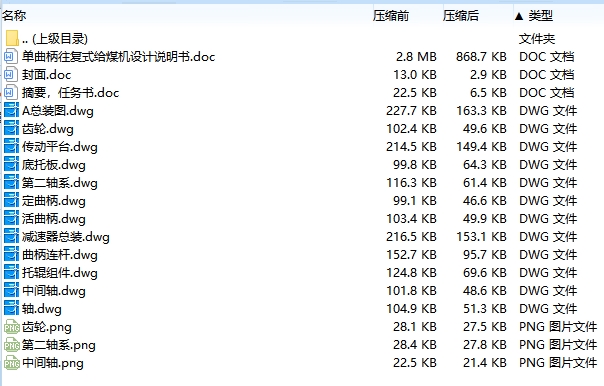Click the doc icon beside 摘要，任务书.doc
The width and height of the screenshot is (604, 386).
coord(11,93)
